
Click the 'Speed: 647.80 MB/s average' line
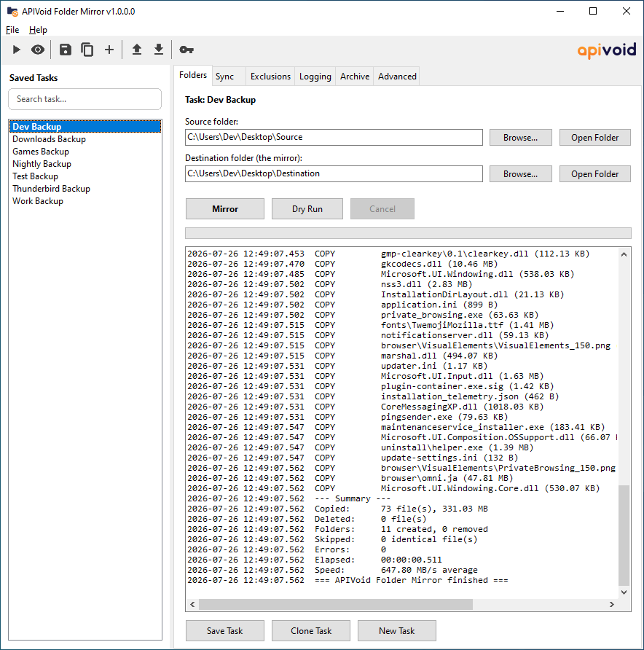332,570
